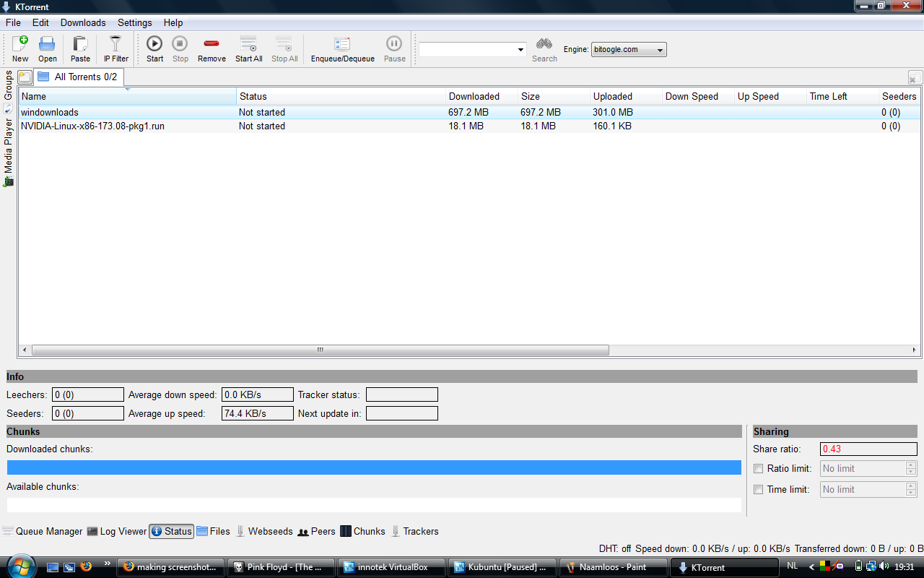The image size is (924, 578).
Task: Click the Search toolbar icon
Action: 544,49
